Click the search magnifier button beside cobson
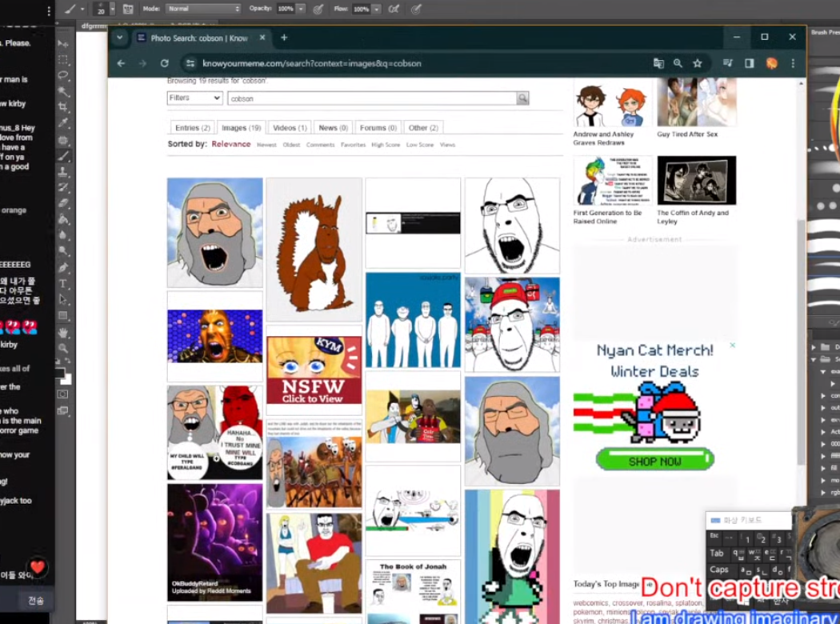The image size is (840, 624). click(522, 98)
